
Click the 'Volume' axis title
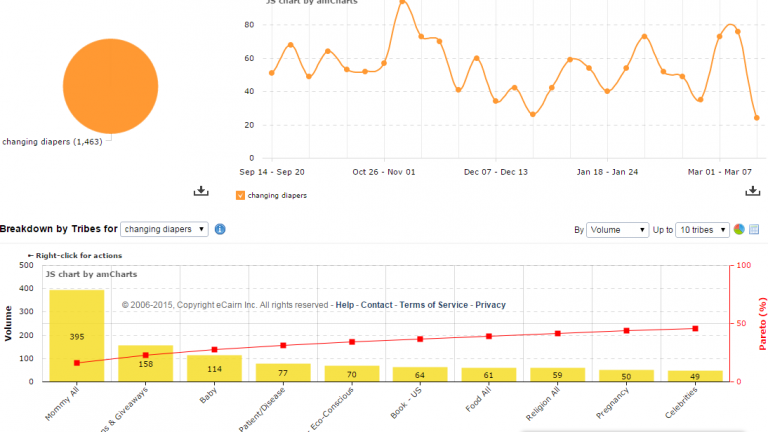coord(8,323)
